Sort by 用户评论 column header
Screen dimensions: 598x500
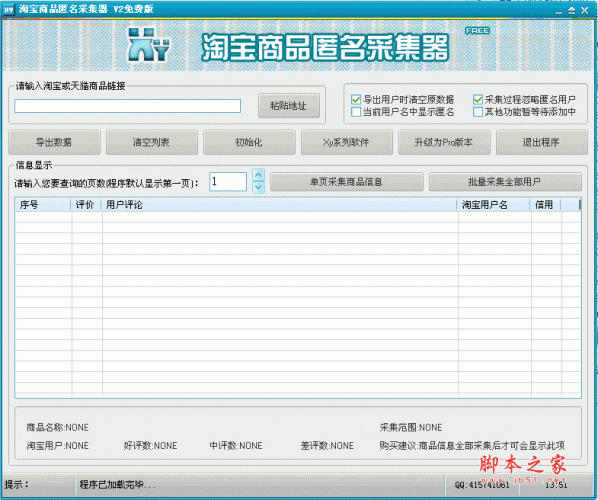pos(279,205)
